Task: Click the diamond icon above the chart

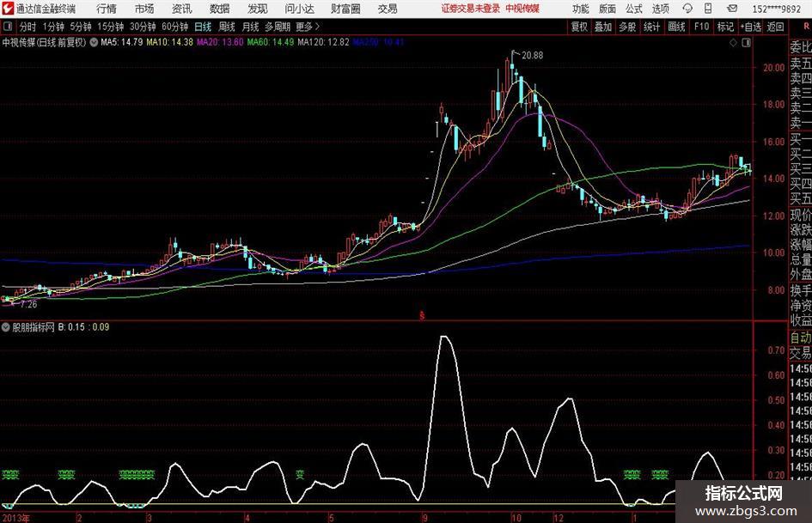Action: pos(733,43)
